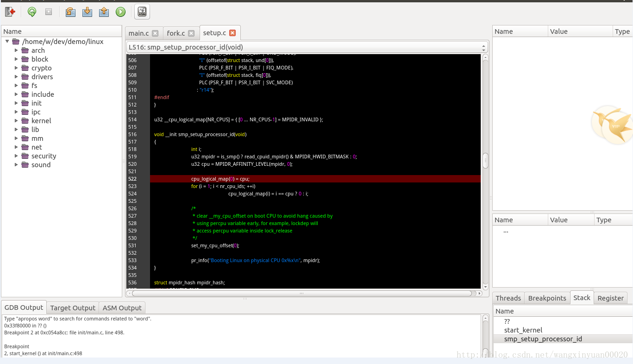The width and height of the screenshot is (633, 364).
Task: Click the step into down-arrow icon
Action: [x=87, y=12]
